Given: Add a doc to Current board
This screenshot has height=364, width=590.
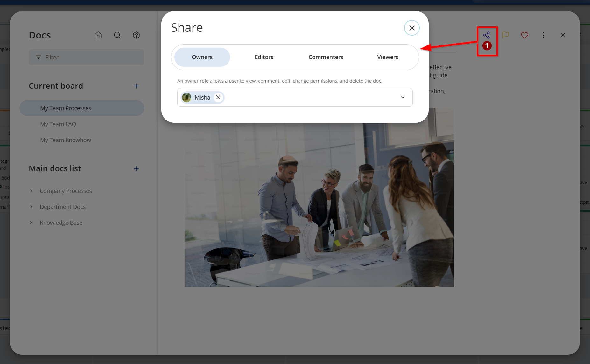Looking at the screenshot, I should pos(136,86).
